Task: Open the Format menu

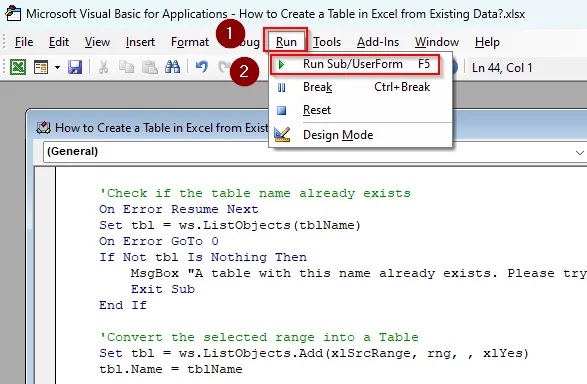Action: pos(190,42)
